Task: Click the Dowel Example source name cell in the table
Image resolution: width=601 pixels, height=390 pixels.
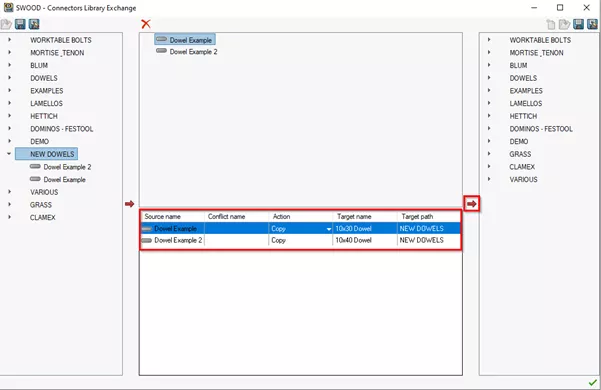Action: coord(173,229)
